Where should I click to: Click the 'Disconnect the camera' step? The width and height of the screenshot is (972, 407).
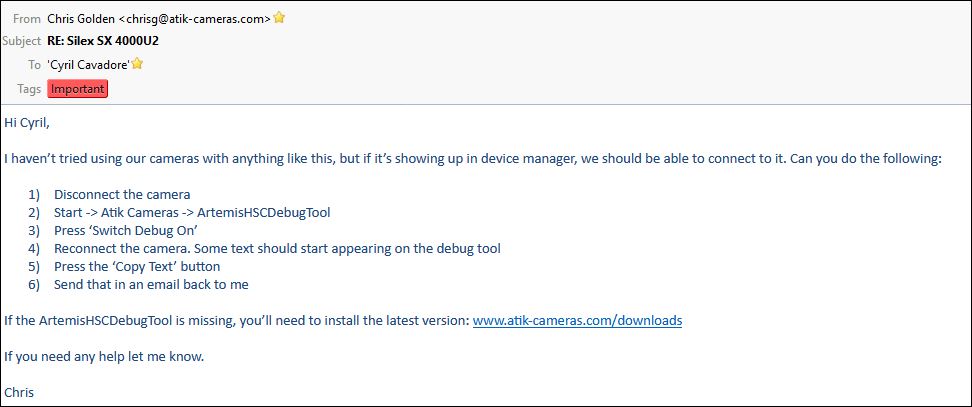122,194
